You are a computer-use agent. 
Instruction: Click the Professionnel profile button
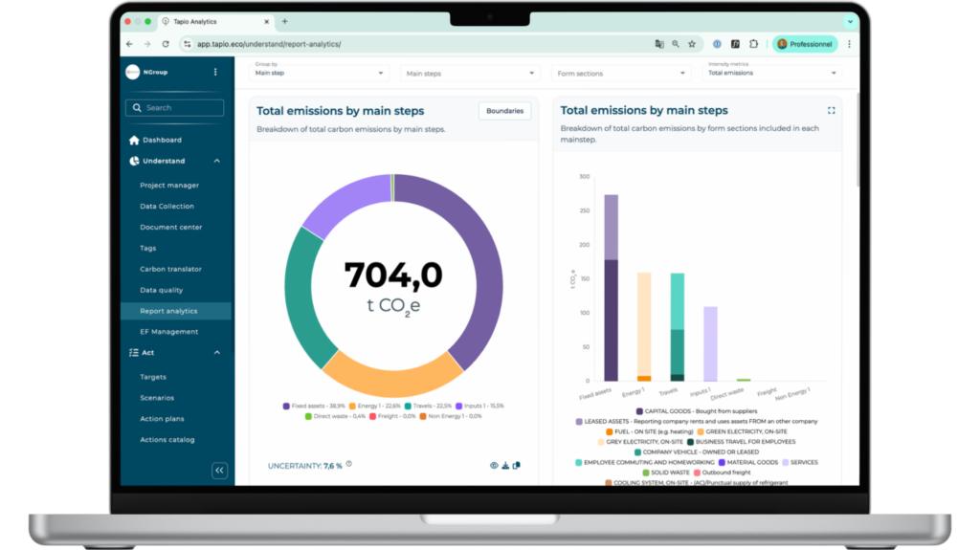[x=806, y=44]
